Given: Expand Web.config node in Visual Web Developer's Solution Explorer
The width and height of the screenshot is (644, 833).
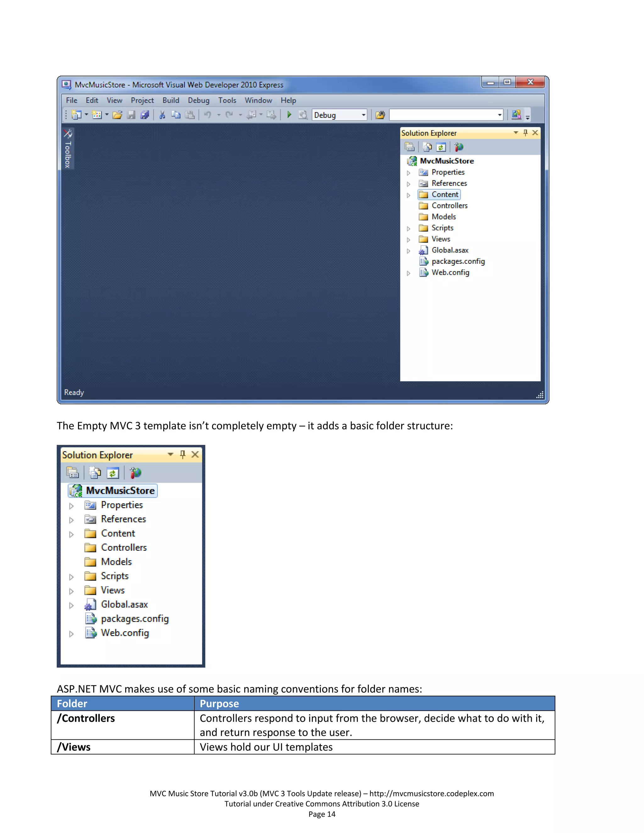Looking at the screenshot, I should pyautogui.click(x=408, y=273).
